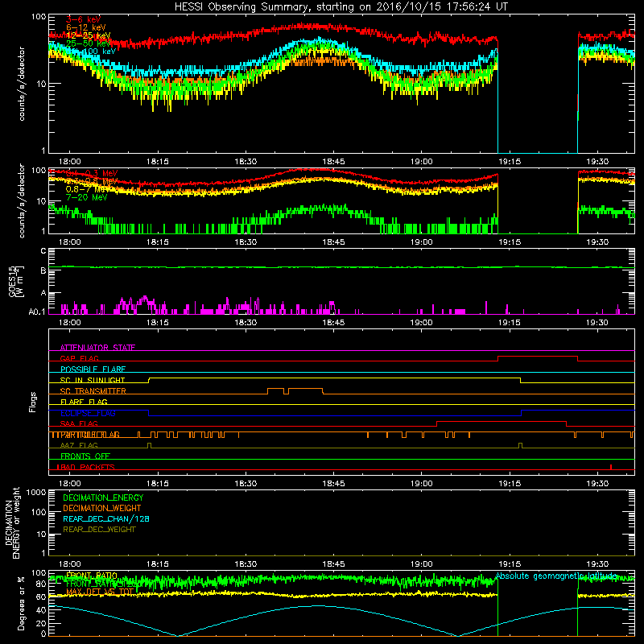
Task: Click the 18:45 tick label under the Flags panel
Action: coord(333,484)
